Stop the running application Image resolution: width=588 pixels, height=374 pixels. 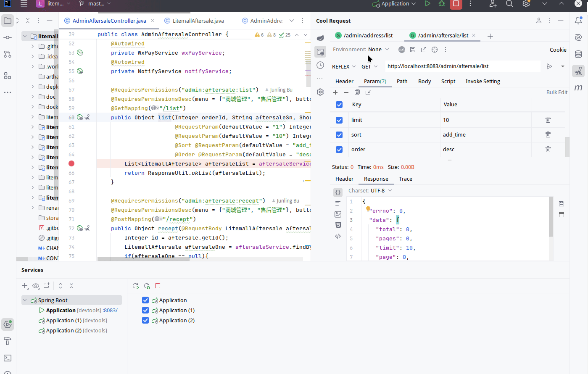coord(456,4)
